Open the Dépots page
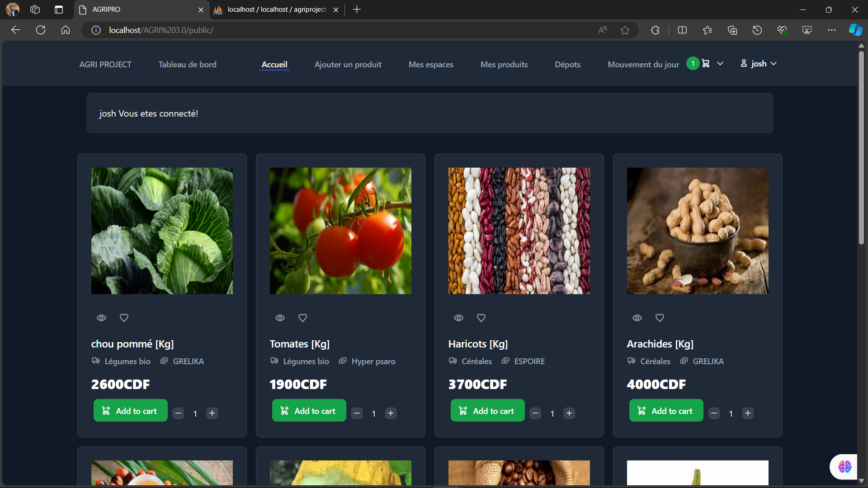This screenshot has height=488, width=868. point(567,65)
